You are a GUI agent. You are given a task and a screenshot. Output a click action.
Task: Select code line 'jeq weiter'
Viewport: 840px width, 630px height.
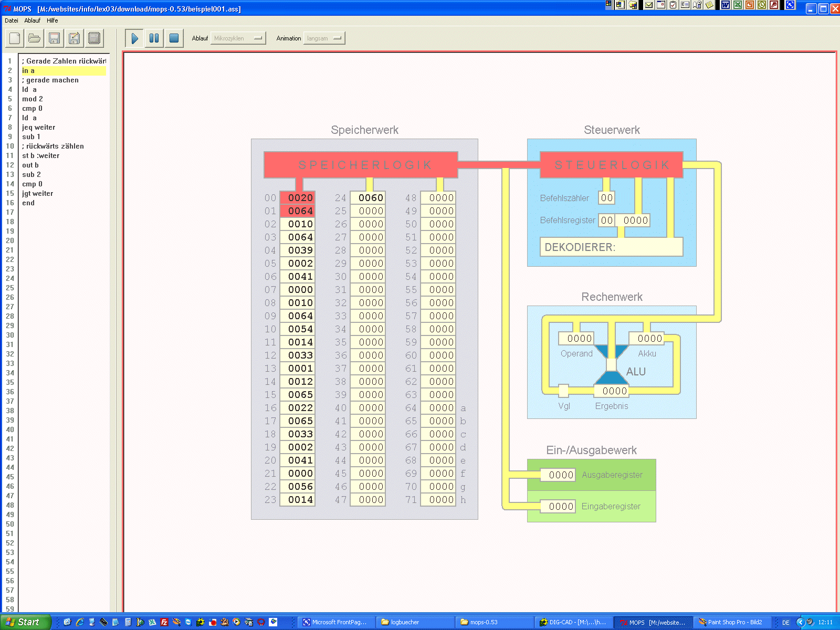[38, 128]
